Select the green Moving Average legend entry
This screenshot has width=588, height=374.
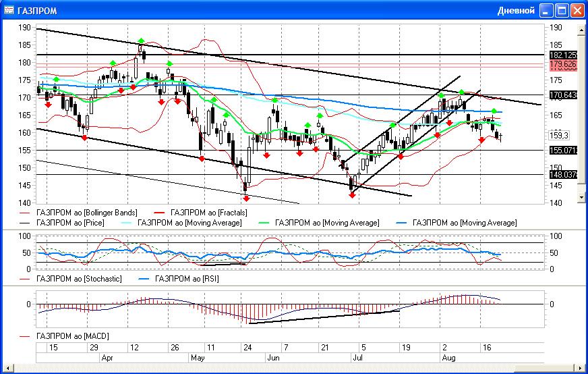coord(319,223)
